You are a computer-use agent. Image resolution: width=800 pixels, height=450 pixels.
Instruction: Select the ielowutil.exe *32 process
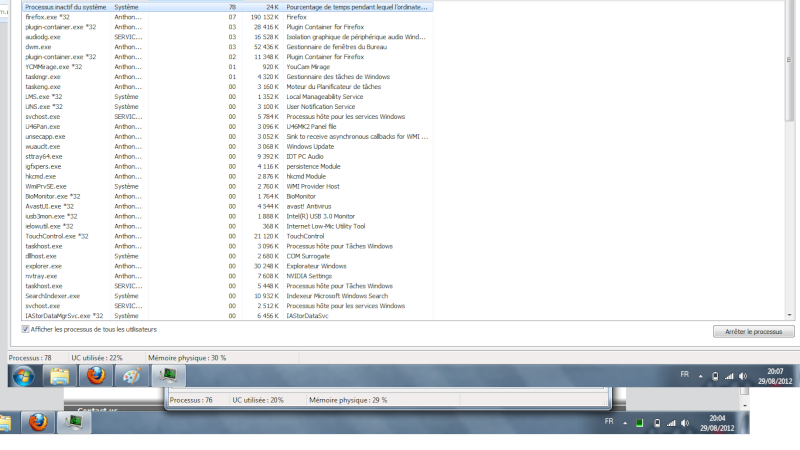[228, 226]
